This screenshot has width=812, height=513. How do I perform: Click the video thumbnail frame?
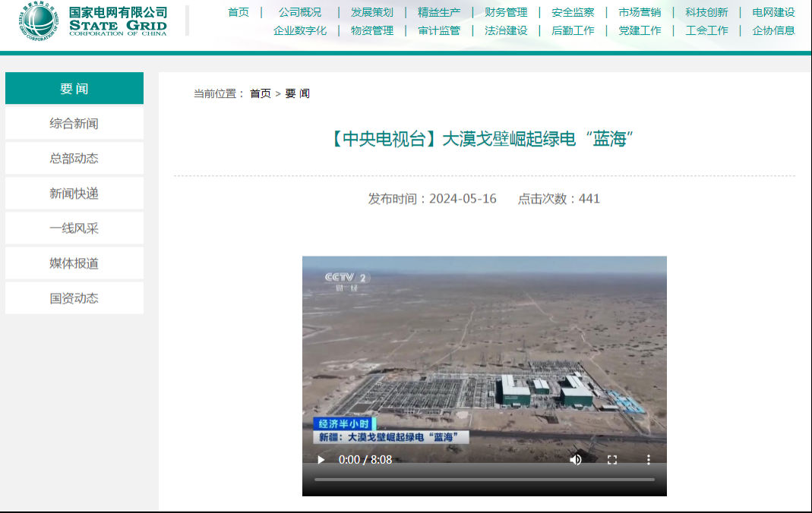point(484,349)
